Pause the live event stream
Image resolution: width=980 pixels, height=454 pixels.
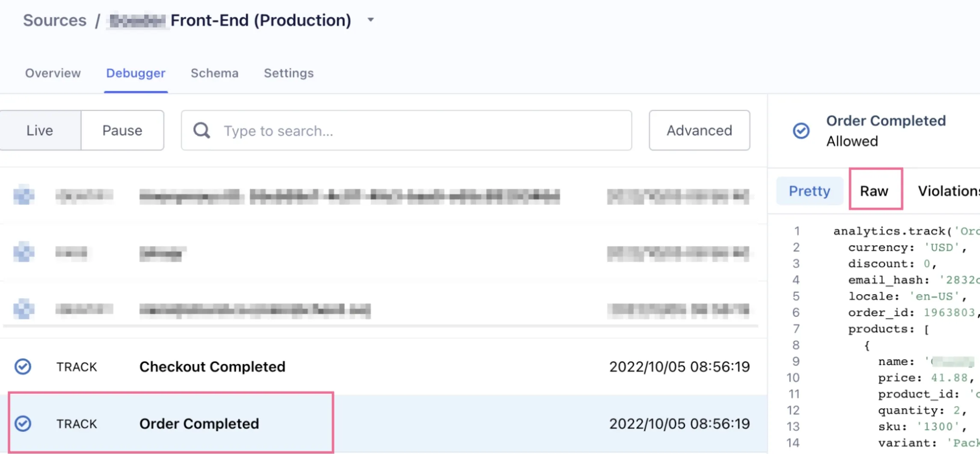tap(122, 130)
